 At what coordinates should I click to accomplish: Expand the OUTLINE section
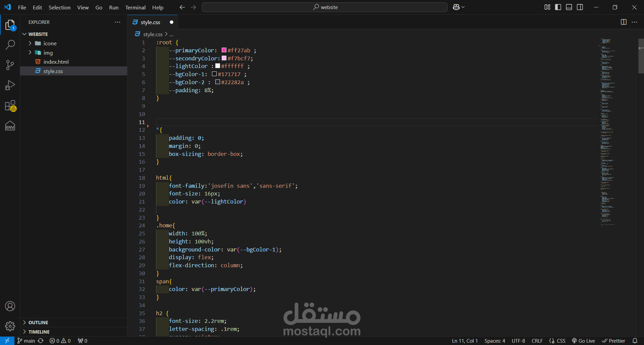pos(73,323)
